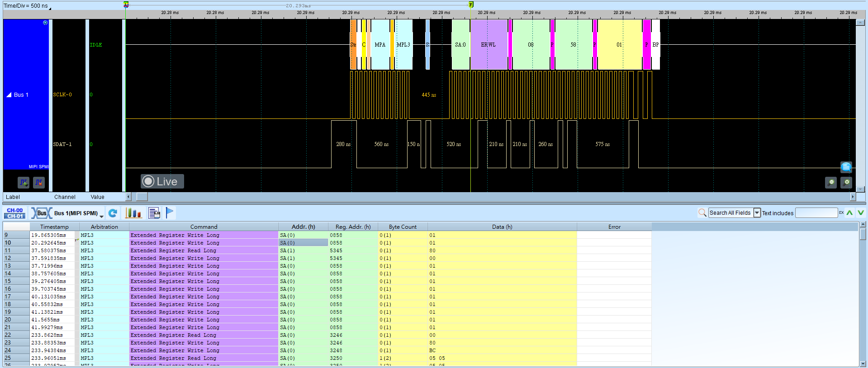This screenshot has width=868, height=368.
Task: Click the Bus decode icon
Action: [x=41, y=213]
